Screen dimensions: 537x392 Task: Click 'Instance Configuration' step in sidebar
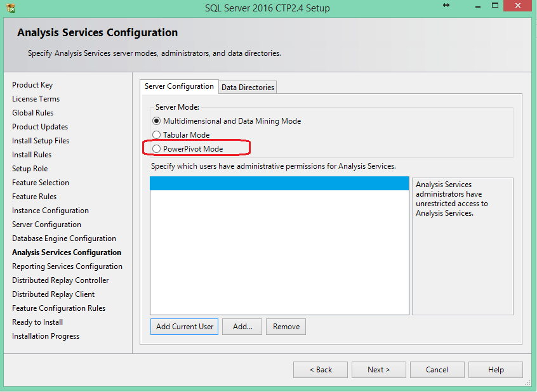50,211
